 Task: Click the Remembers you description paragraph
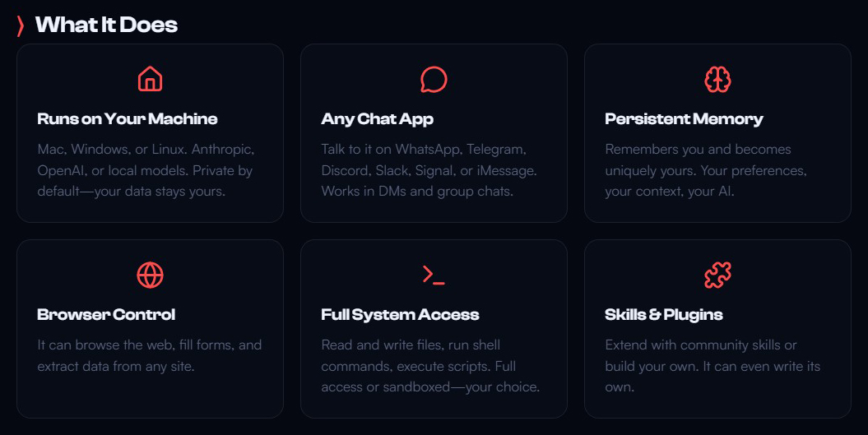[706, 170]
